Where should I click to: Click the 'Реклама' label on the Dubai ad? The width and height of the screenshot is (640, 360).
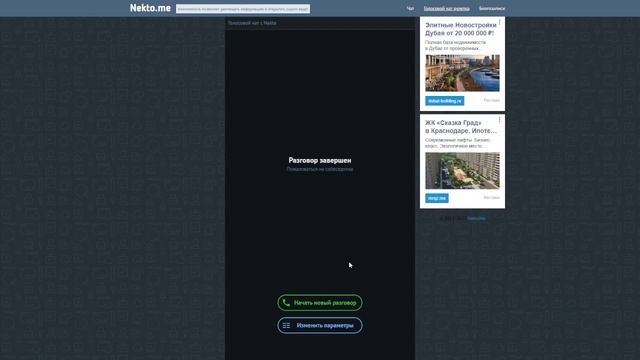coord(491,100)
